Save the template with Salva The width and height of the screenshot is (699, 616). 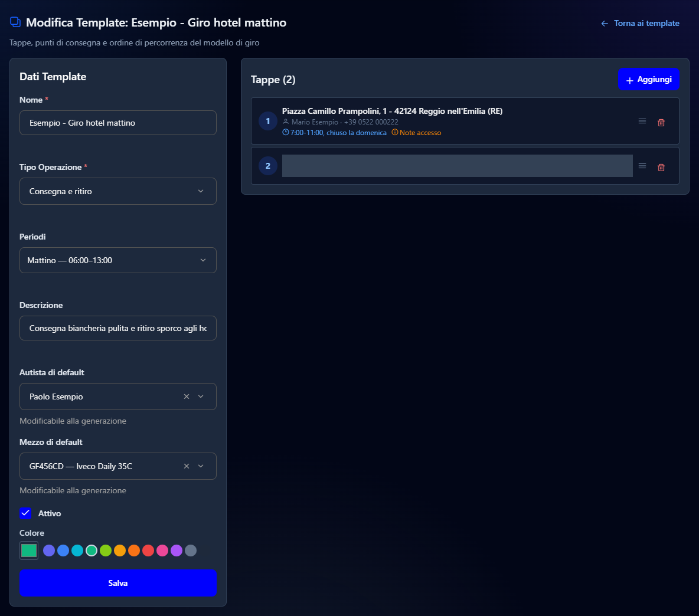click(x=117, y=582)
